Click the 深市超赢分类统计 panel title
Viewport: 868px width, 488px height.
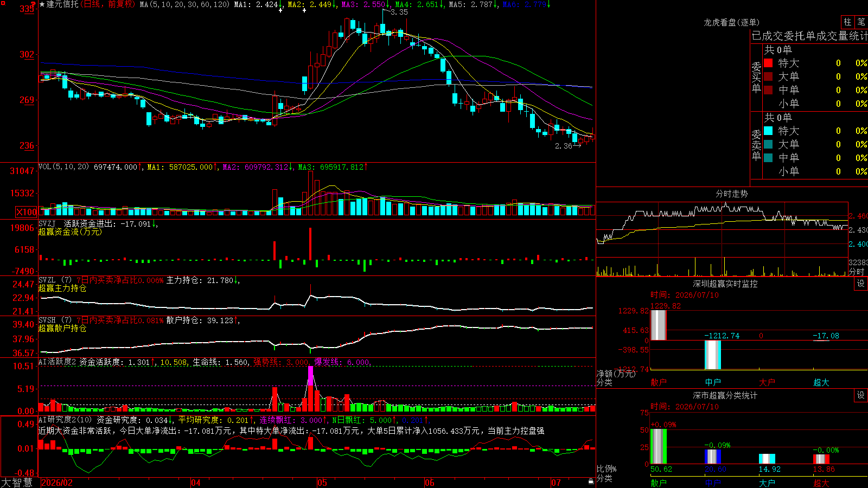click(x=725, y=395)
